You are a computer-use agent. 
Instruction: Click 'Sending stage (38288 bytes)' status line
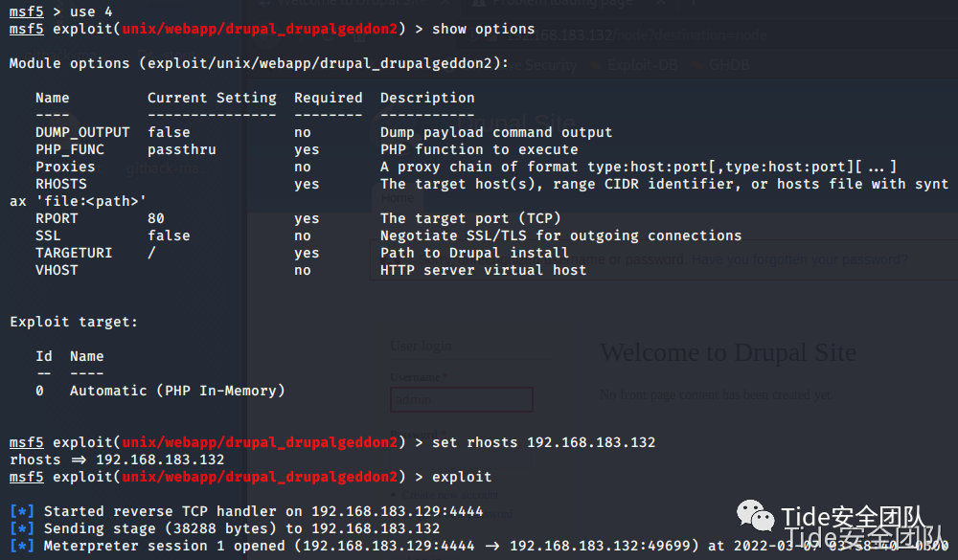pyautogui.click(x=225, y=528)
